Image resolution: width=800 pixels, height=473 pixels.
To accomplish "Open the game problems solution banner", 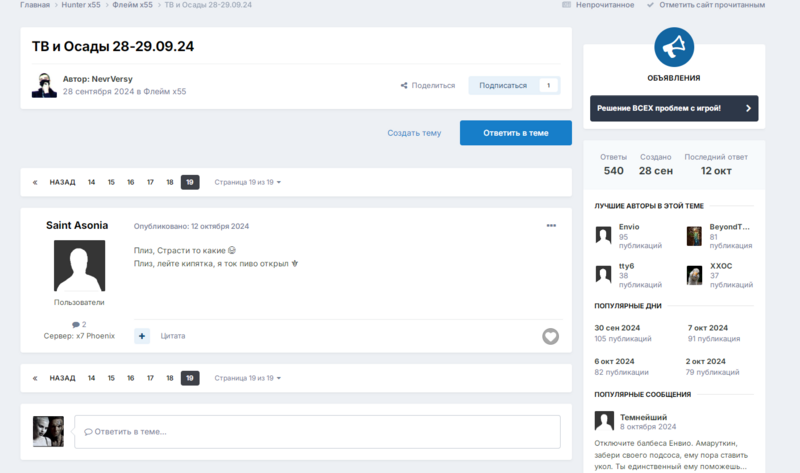I will 673,108.
